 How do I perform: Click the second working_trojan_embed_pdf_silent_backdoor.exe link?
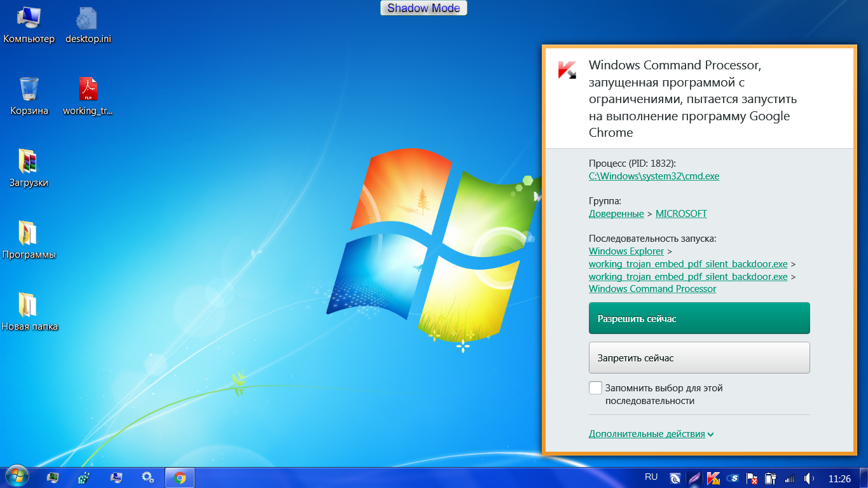click(x=688, y=277)
